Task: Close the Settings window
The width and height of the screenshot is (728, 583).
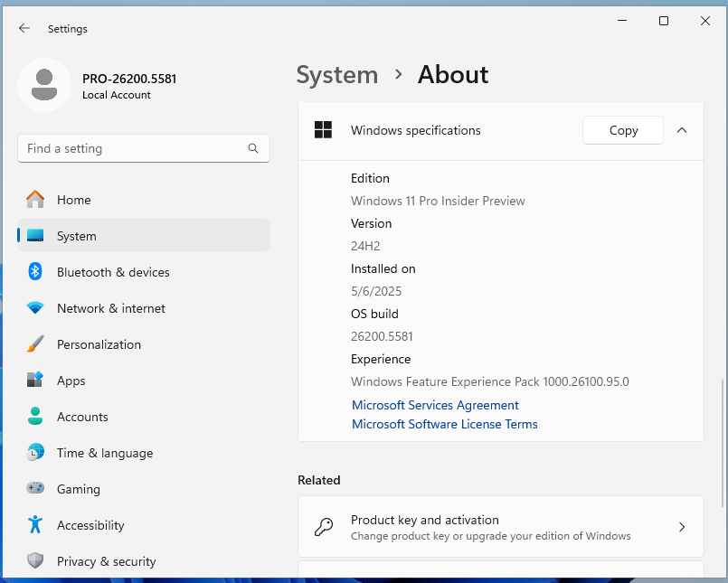Action: [704, 21]
